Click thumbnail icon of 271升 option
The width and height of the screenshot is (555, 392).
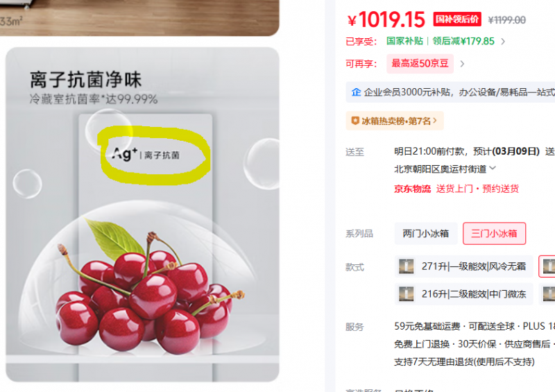(407, 266)
